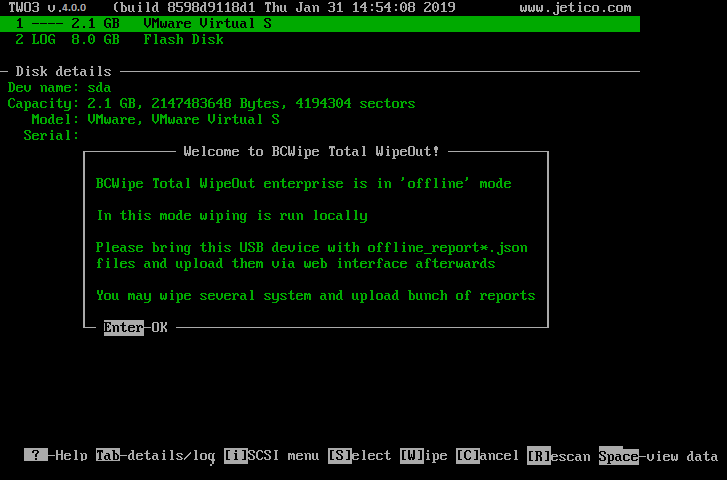
Task: Select disk 2 LOG Flash Disk row
Action: [119, 39]
